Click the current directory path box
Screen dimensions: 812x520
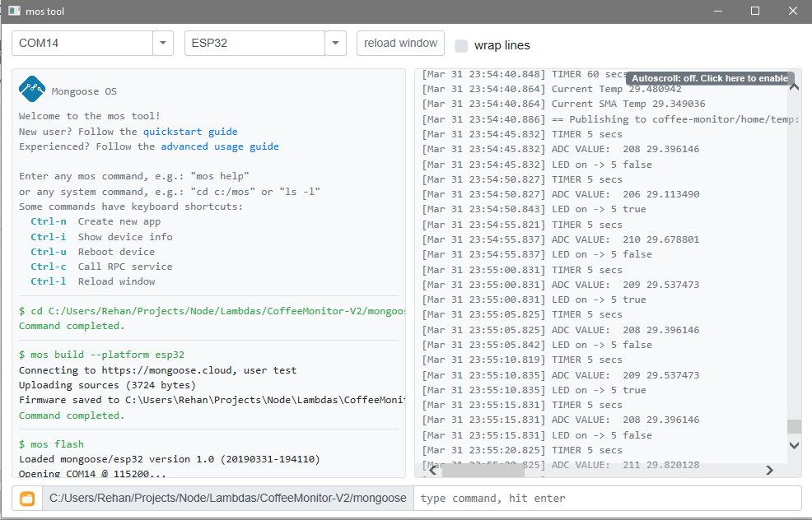pyautogui.click(x=228, y=499)
